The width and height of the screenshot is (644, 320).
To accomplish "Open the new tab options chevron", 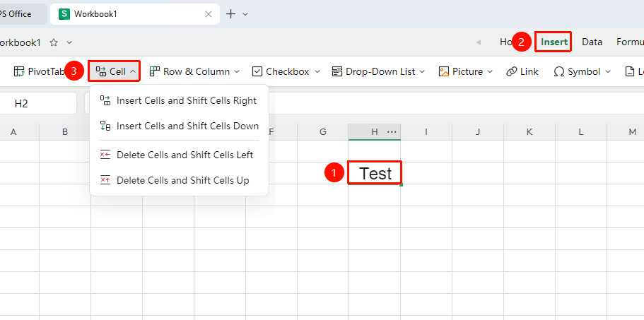I will pos(245,14).
